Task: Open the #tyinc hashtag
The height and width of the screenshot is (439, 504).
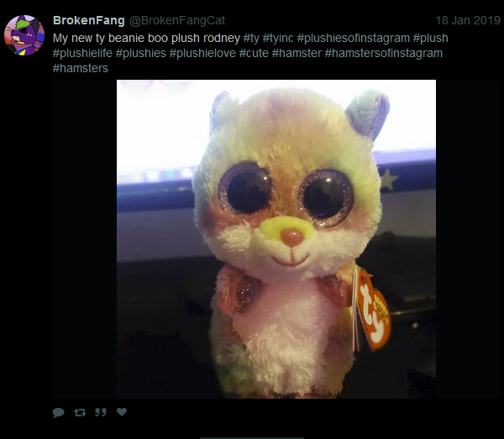Action: pos(278,38)
